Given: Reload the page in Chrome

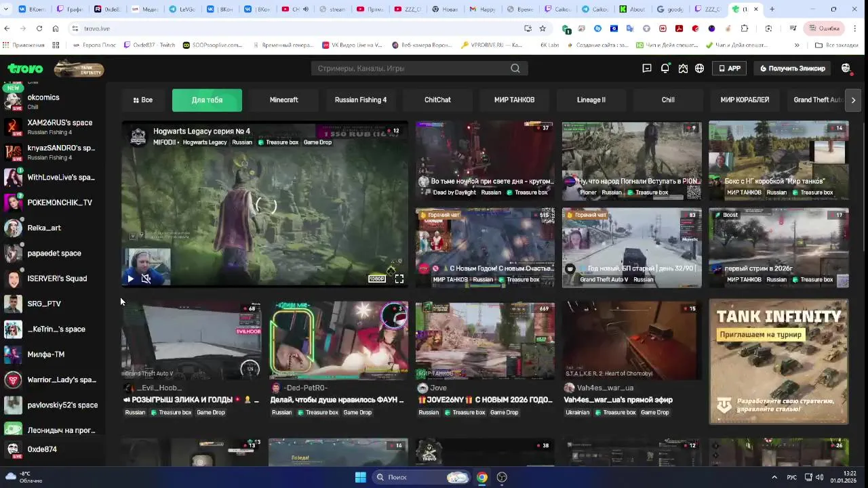Looking at the screenshot, I should 39,28.
